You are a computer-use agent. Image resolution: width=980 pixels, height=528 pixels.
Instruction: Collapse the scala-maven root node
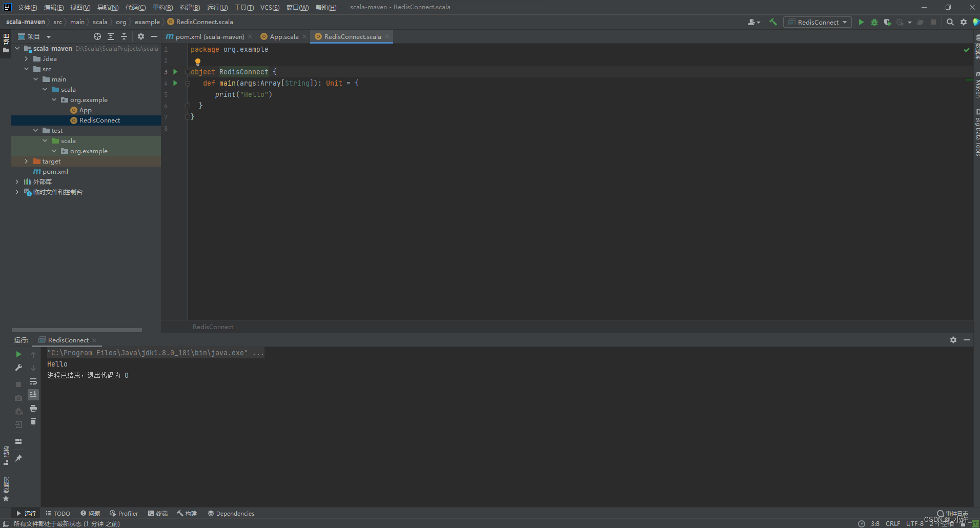click(17, 48)
